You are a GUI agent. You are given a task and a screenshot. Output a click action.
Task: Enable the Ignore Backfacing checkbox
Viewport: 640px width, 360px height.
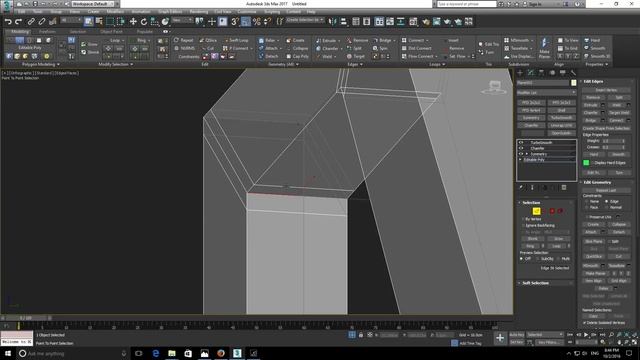[x=523, y=225]
